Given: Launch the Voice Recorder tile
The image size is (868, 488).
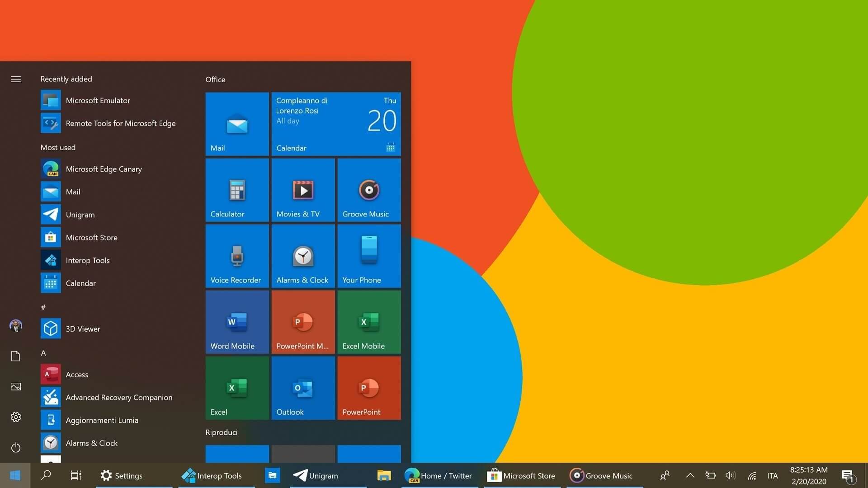Looking at the screenshot, I should click(237, 256).
